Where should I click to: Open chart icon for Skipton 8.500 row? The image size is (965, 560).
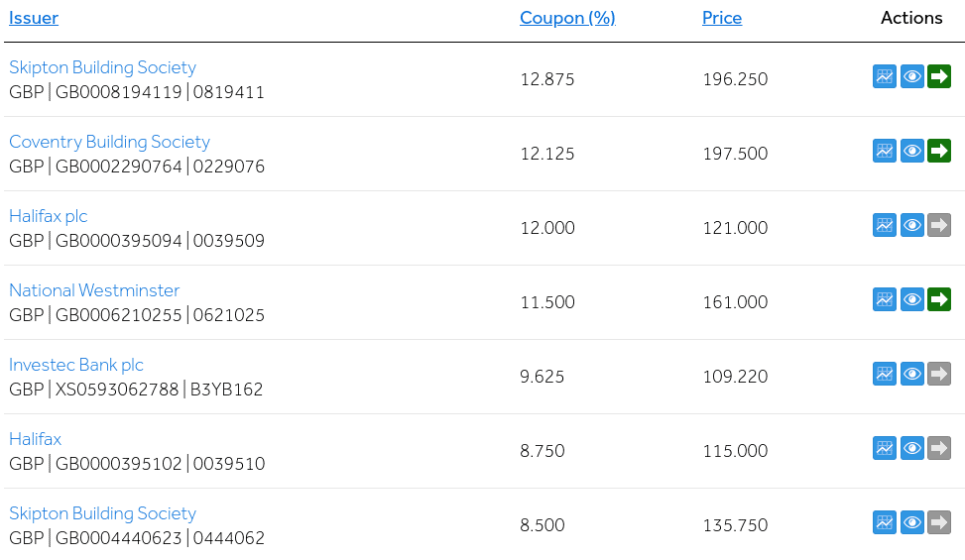pos(885,523)
